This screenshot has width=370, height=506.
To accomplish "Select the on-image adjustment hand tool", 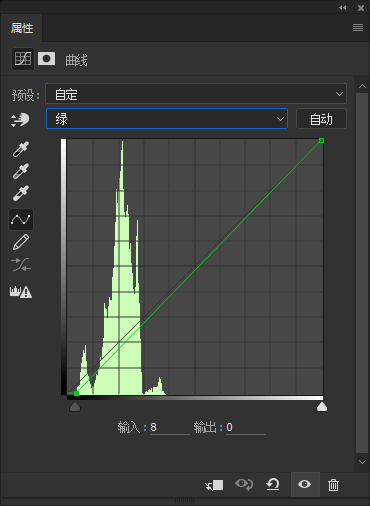I will pyautogui.click(x=20, y=120).
